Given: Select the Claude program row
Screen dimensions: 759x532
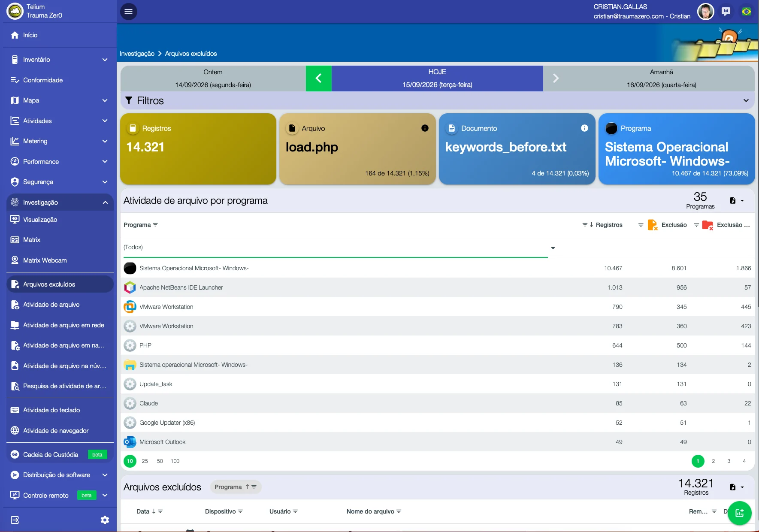Looking at the screenshot, I should click(x=437, y=403).
